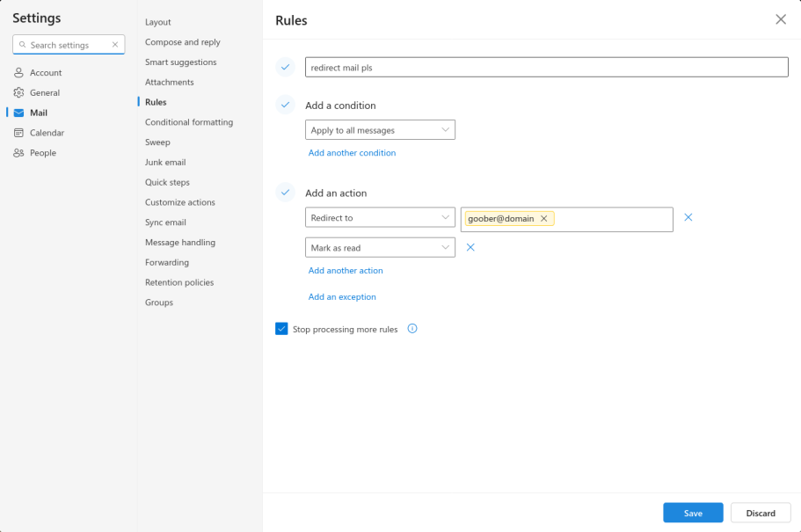
Task: Open Conditional formatting settings
Action: (x=189, y=122)
